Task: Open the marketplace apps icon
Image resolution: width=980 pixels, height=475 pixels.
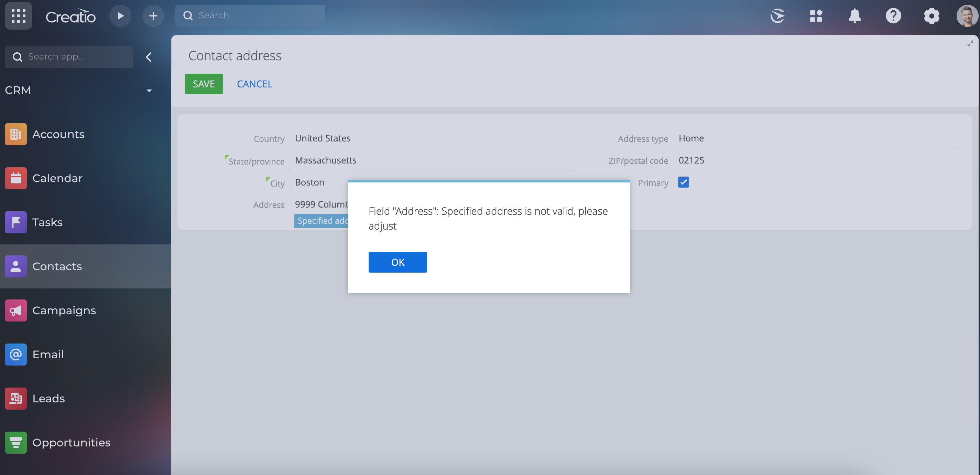Action: coord(816,15)
